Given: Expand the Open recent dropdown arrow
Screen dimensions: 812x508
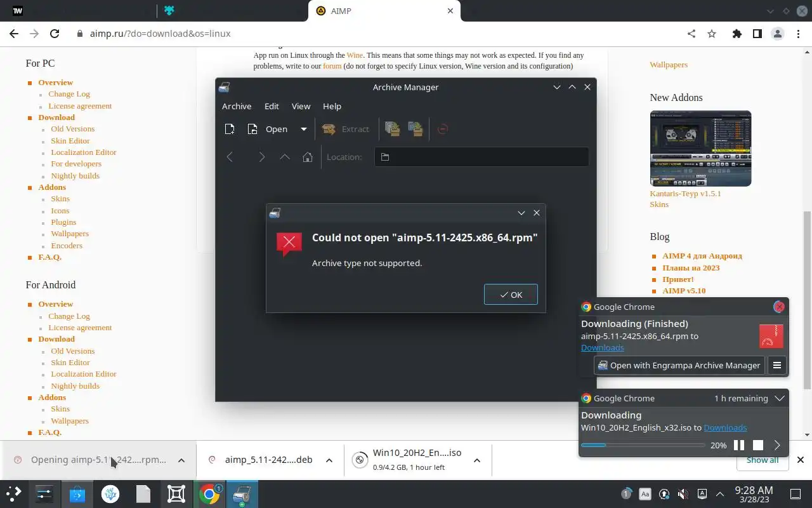Looking at the screenshot, I should [304, 129].
